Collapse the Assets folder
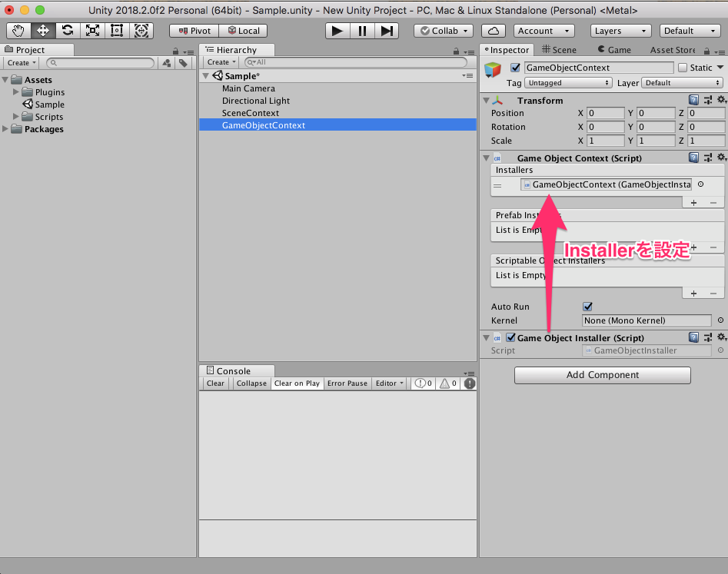 (x=5, y=80)
